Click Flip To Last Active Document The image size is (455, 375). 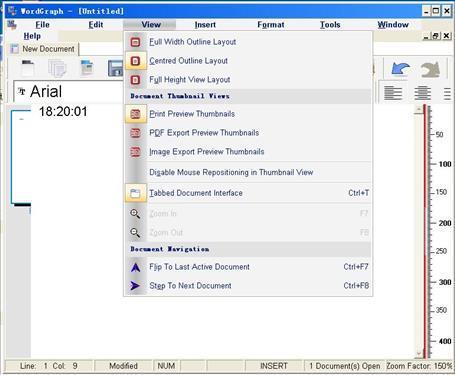coord(248,267)
